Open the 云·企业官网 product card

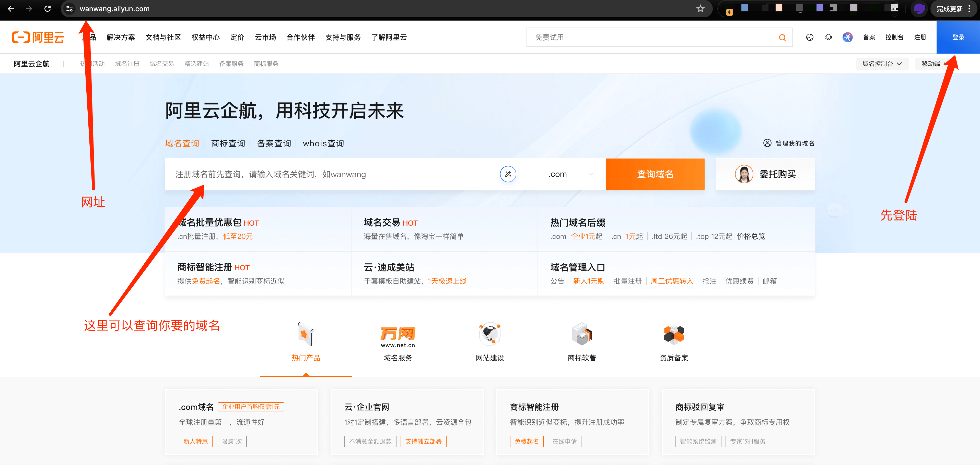pos(407,422)
